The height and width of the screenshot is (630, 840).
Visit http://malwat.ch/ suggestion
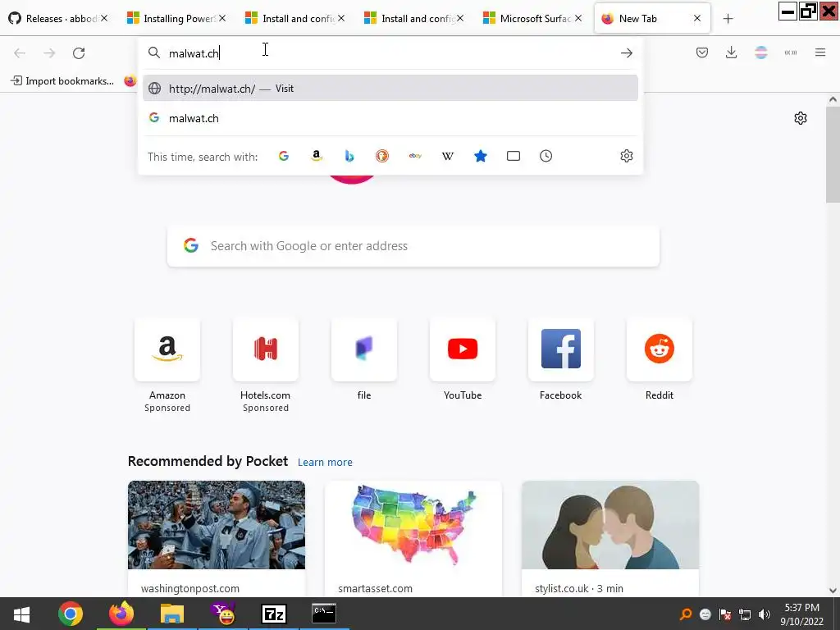[390, 89]
